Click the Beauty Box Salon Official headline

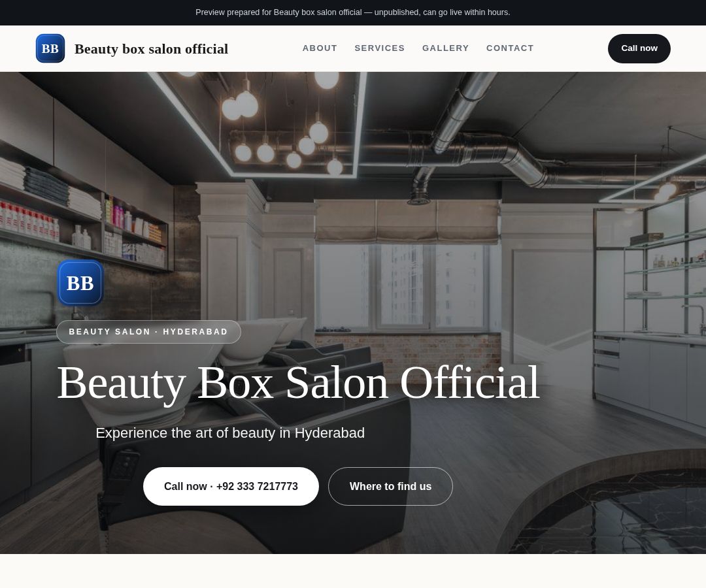[x=298, y=383]
